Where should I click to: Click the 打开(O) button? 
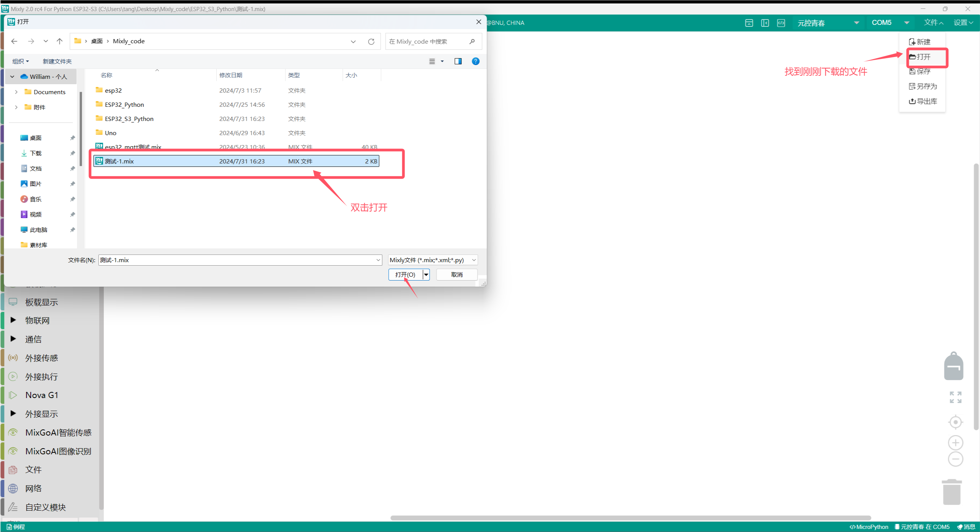(x=405, y=274)
